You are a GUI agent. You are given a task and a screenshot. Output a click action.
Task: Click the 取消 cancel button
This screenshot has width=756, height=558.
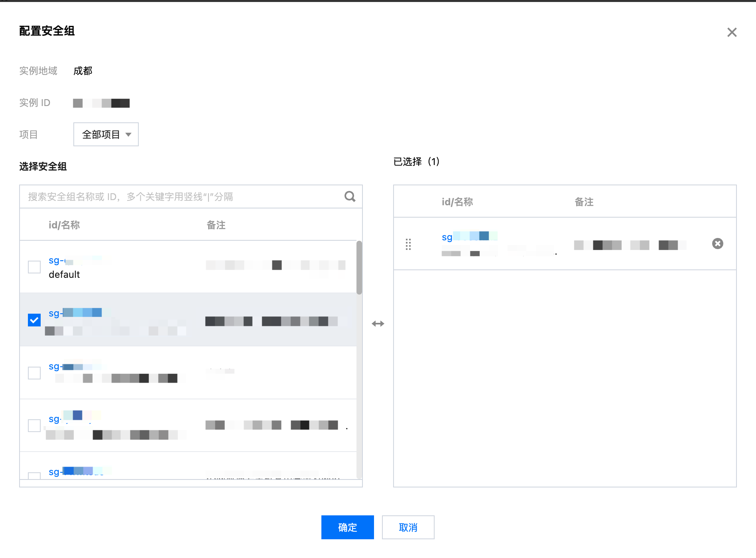tap(408, 527)
